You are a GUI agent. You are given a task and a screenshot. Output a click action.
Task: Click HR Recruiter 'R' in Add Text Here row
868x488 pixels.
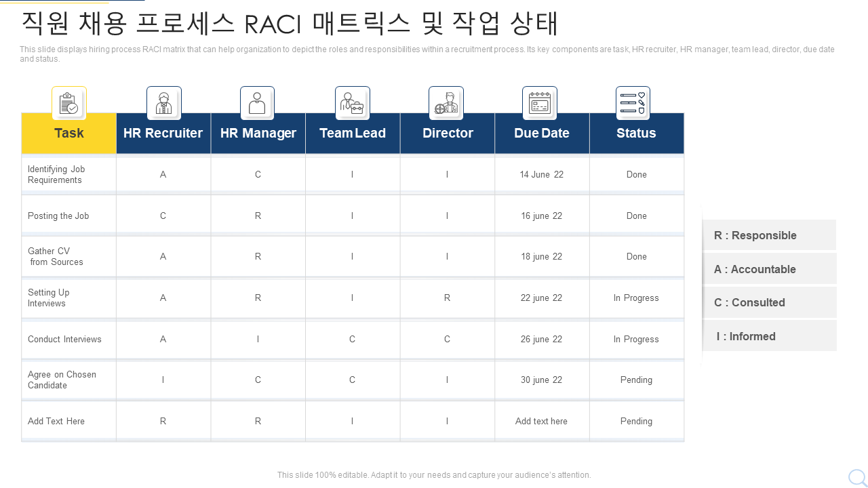(x=163, y=421)
